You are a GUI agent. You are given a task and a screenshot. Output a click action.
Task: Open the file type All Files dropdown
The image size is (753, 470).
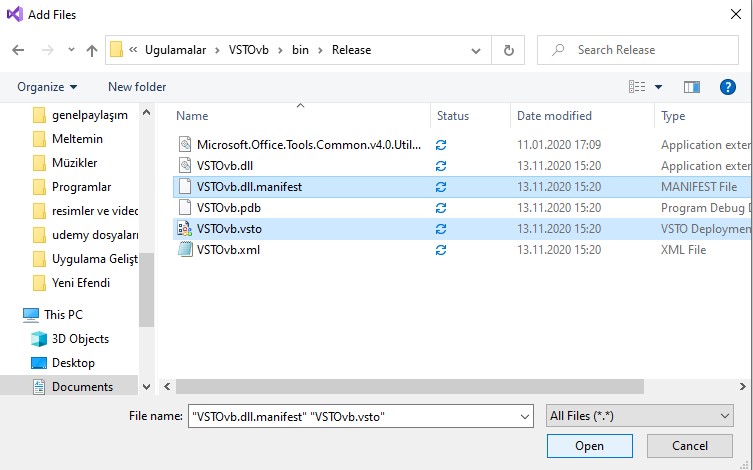[640, 416]
